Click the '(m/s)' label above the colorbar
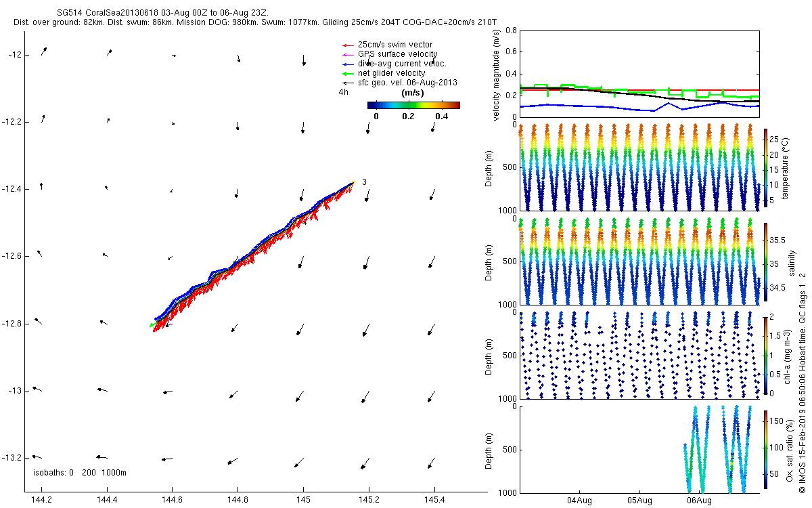Viewport: 812px width, 508px height. pos(413,93)
